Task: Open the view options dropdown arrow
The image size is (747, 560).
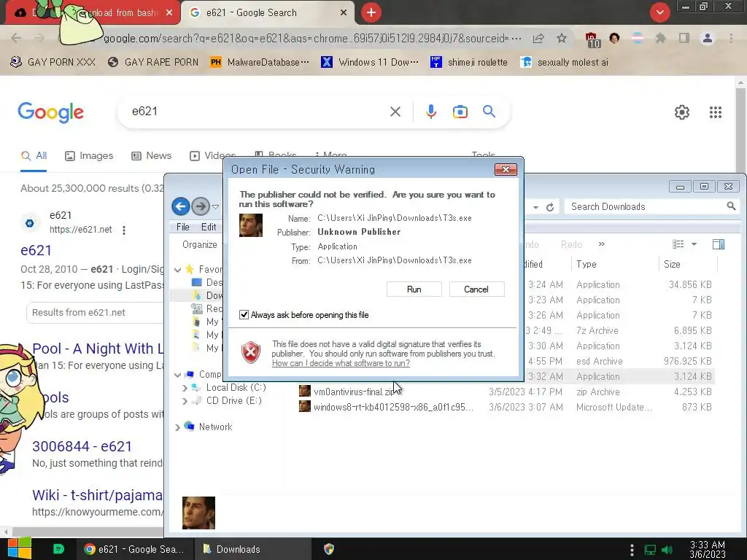Action: coord(694,244)
